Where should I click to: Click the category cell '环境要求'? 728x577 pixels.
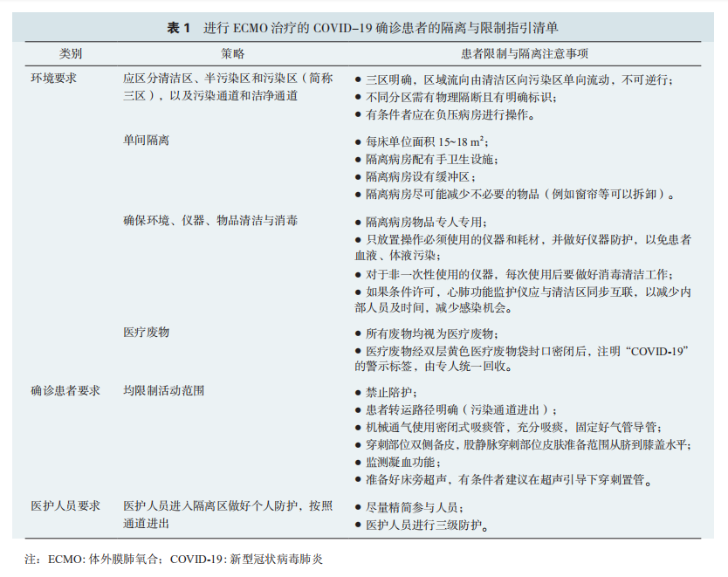(x=54, y=78)
